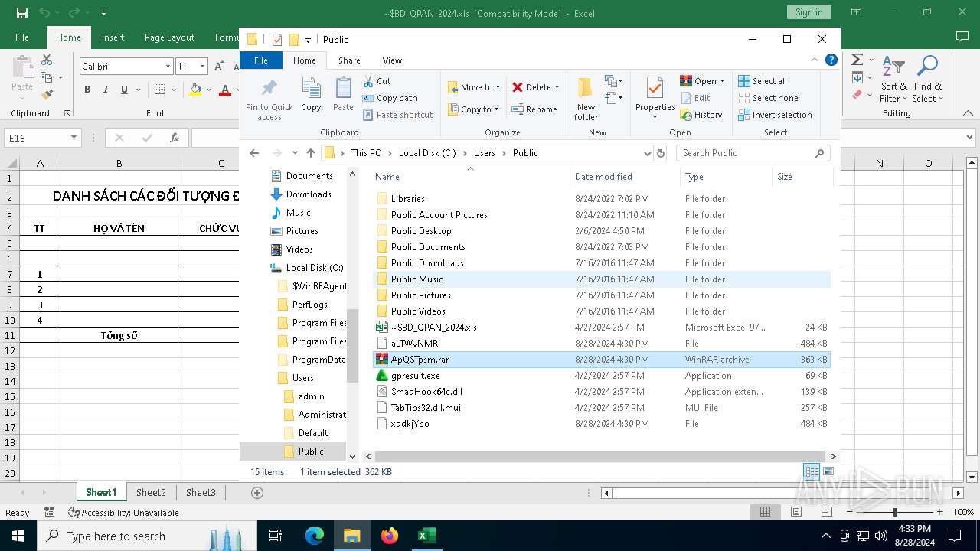Open Explorer File tab

point(261,60)
